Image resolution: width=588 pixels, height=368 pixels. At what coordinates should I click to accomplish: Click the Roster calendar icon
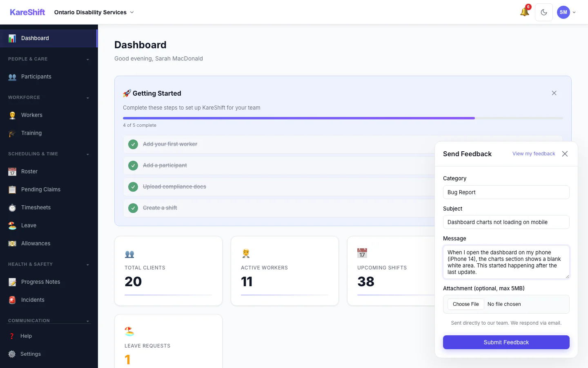pos(12,172)
